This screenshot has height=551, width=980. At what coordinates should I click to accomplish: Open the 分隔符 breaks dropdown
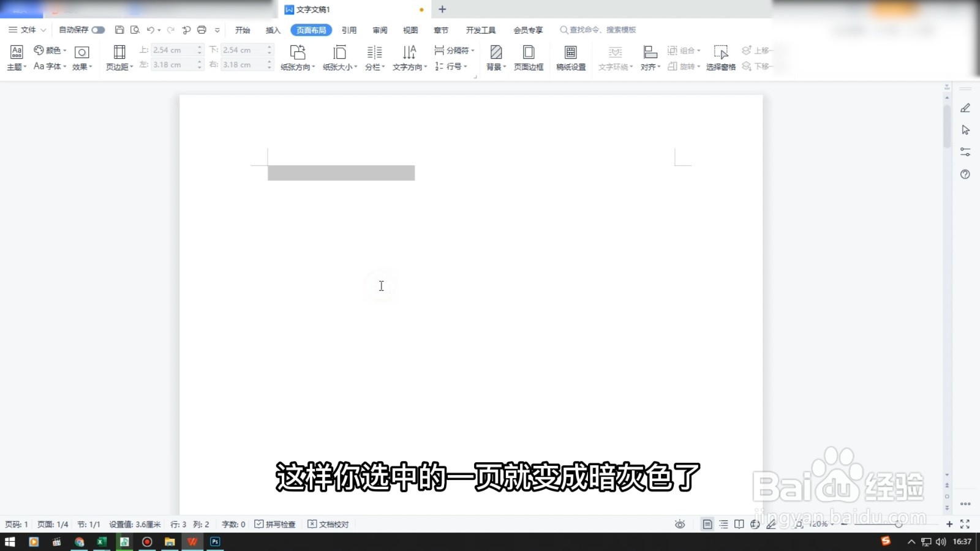click(x=454, y=50)
